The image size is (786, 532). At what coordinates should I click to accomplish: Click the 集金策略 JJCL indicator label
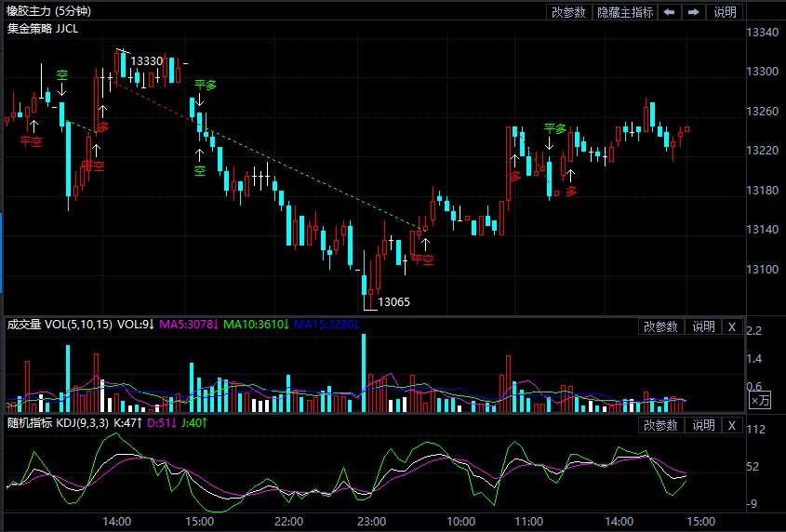(x=43, y=29)
